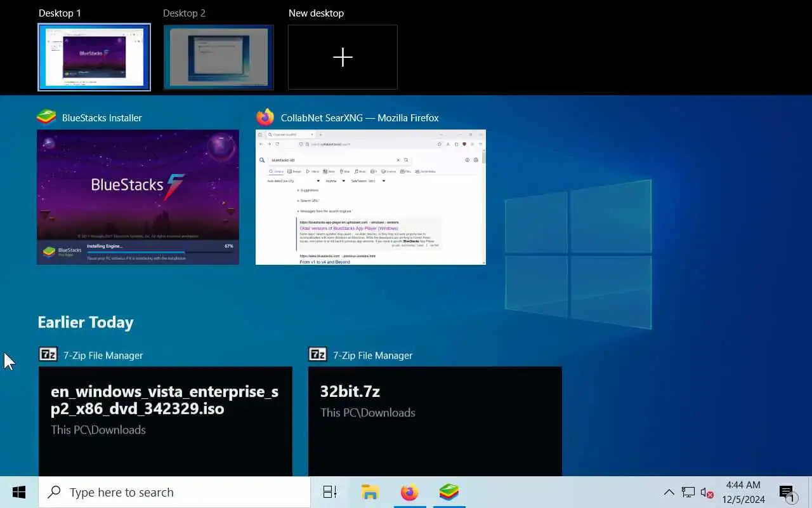812x508 pixels.
Task: Click the 7-Zip icon above the ISO card
Action: [x=48, y=354]
